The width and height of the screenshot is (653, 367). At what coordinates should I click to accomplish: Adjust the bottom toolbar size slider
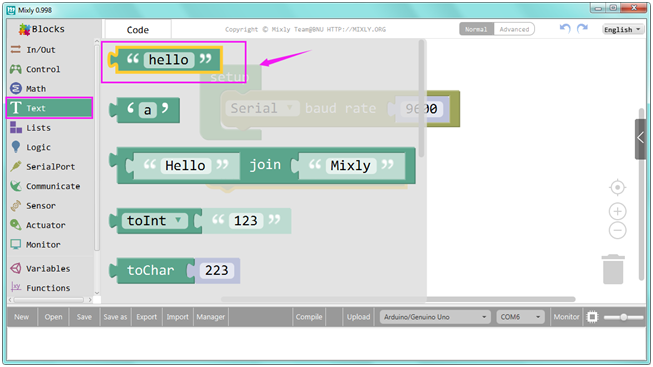[x=623, y=317]
